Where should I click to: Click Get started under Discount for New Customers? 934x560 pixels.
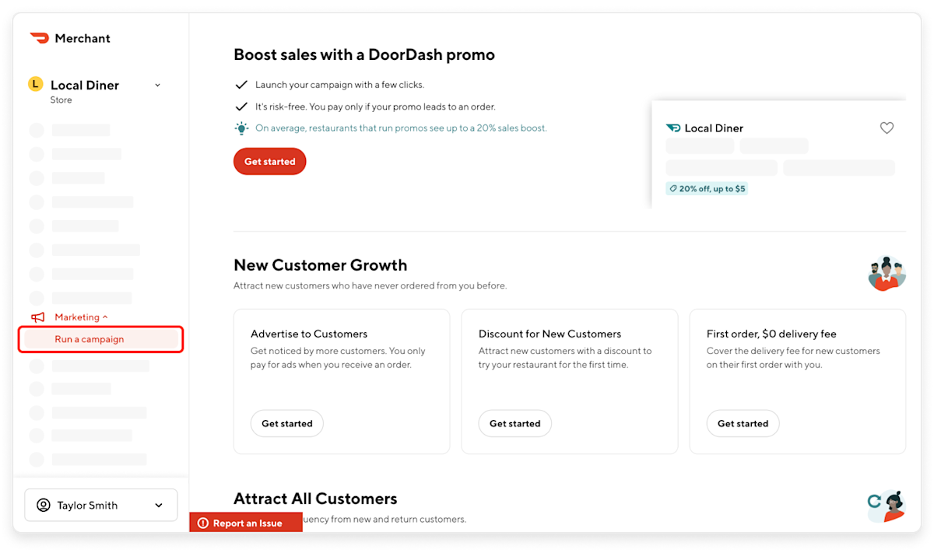[x=514, y=423]
